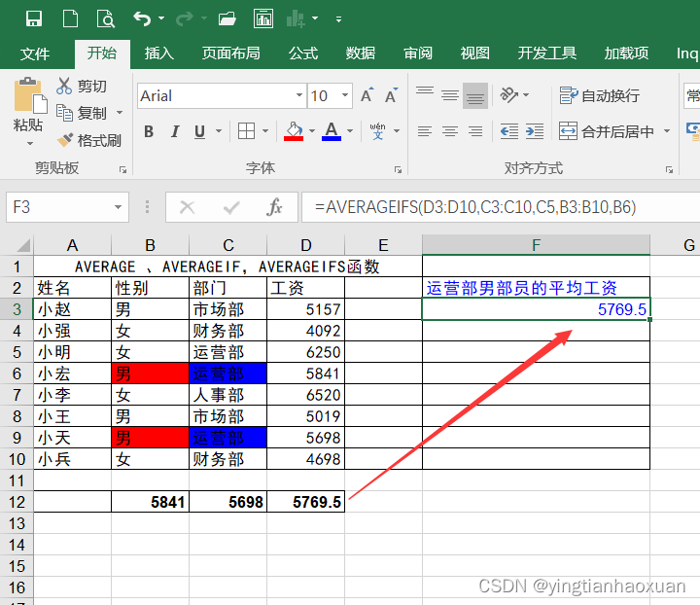This screenshot has height=605, width=700.
Task: Expand the 粘贴 paste options arrow
Action: click(x=30, y=143)
